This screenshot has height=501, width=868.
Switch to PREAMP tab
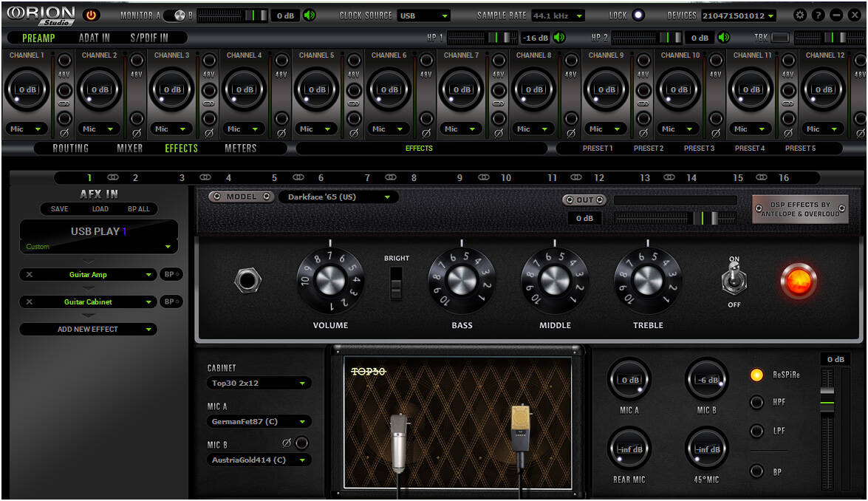click(38, 38)
